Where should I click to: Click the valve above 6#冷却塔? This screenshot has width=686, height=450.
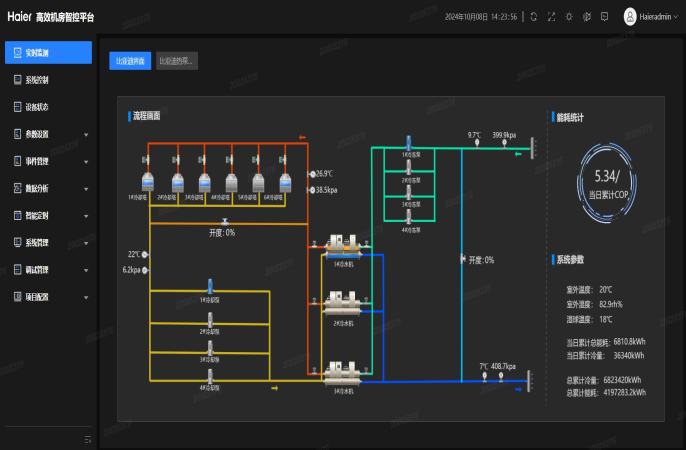tap(283, 160)
